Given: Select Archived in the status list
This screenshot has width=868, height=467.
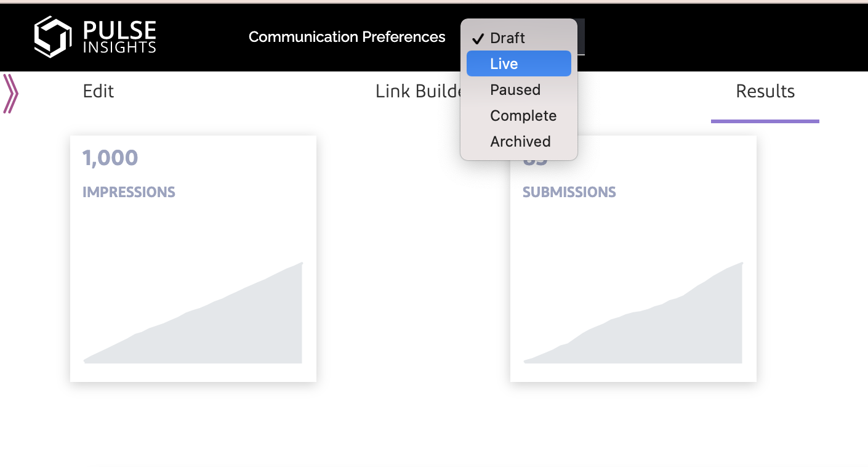Looking at the screenshot, I should [x=520, y=142].
